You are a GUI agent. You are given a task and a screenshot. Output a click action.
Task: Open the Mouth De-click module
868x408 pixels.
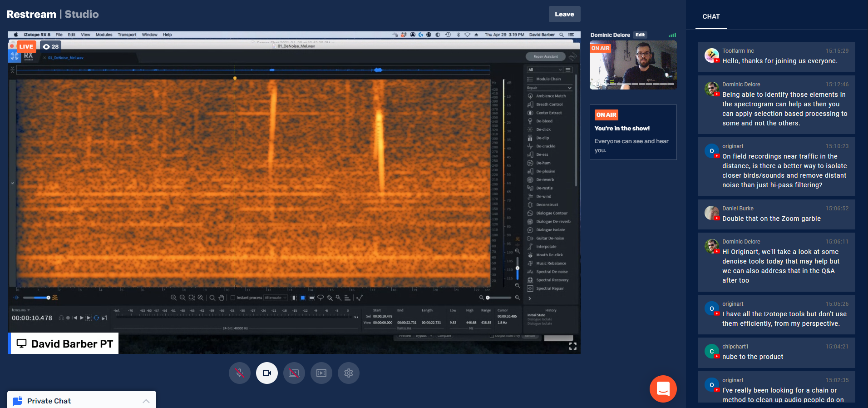(545, 255)
